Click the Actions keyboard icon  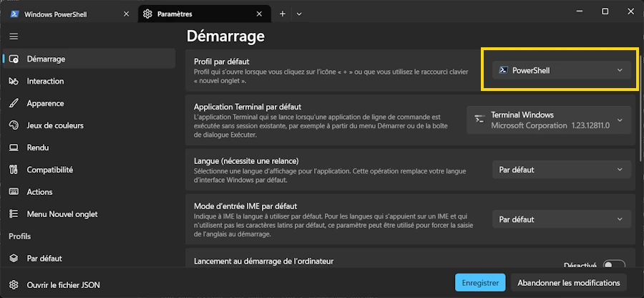(14, 192)
